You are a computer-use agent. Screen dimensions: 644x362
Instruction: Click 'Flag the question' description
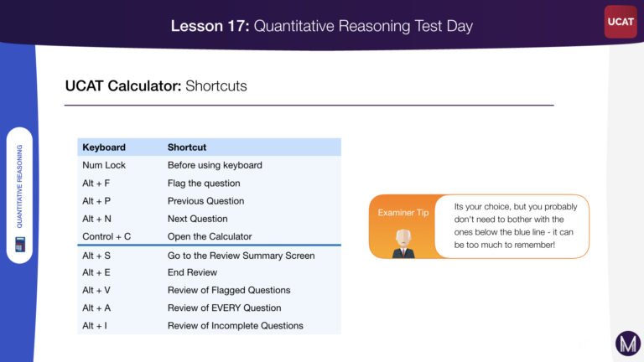click(204, 183)
